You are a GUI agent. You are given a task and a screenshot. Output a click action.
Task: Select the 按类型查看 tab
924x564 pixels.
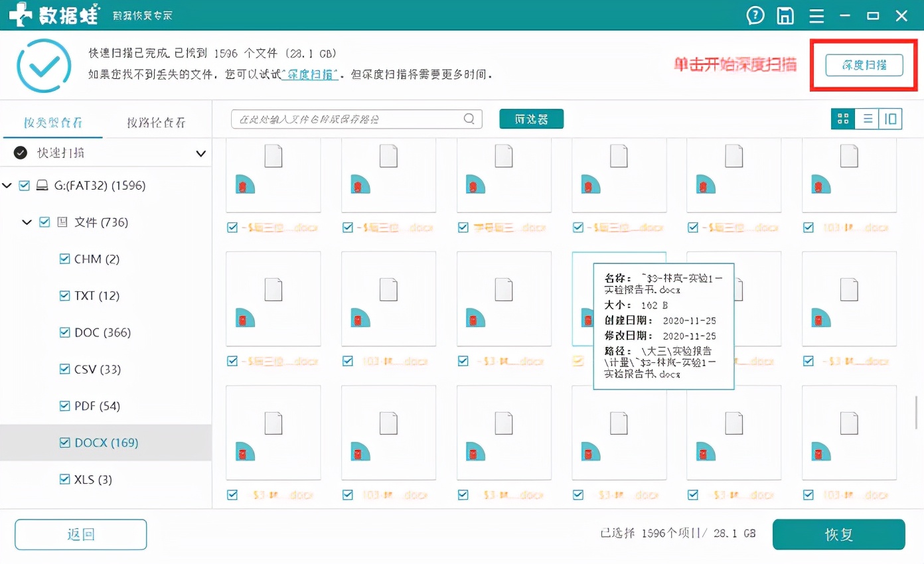point(53,122)
